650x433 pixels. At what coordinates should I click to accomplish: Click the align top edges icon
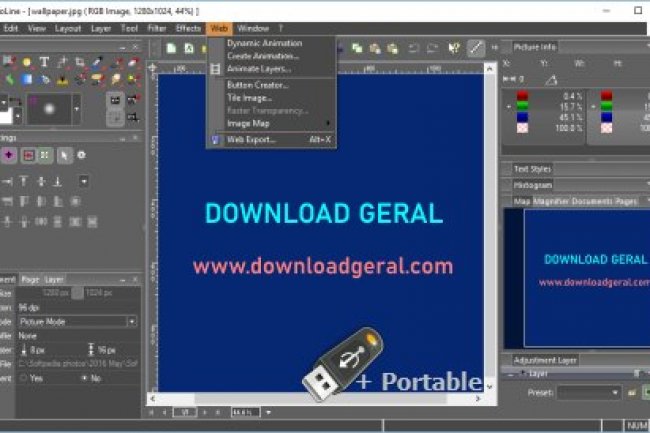24,181
